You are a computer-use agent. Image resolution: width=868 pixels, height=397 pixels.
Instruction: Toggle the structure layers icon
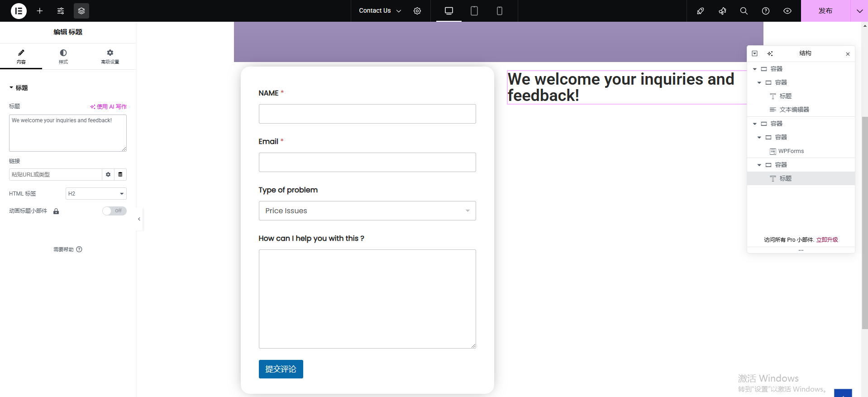pos(81,11)
